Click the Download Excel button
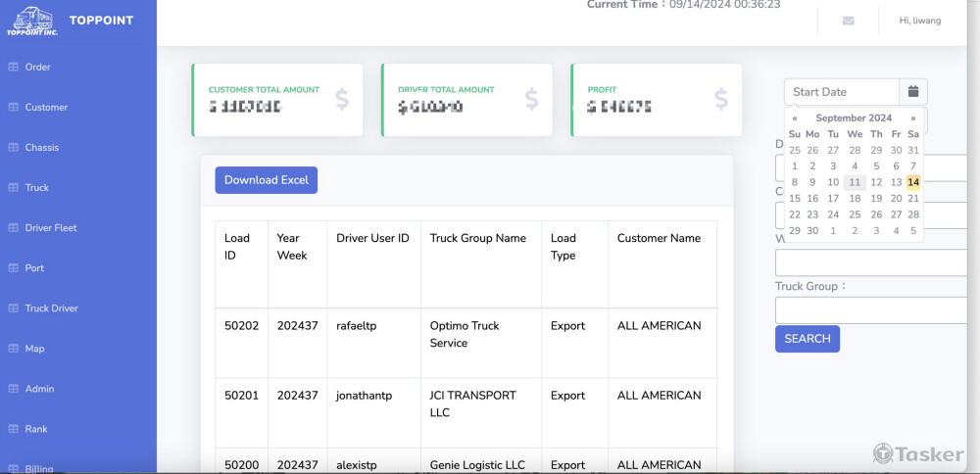This screenshot has height=474, width=980. point(267,180)
